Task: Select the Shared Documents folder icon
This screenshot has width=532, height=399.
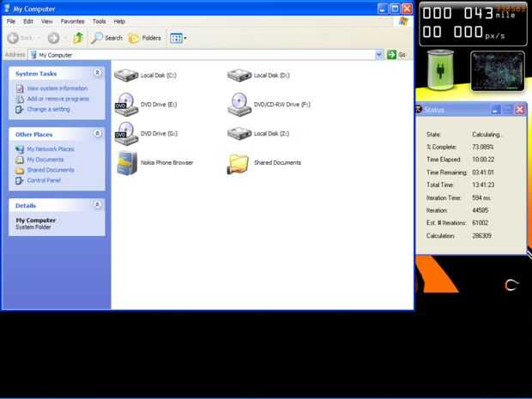Action: [x=239, y=164]
